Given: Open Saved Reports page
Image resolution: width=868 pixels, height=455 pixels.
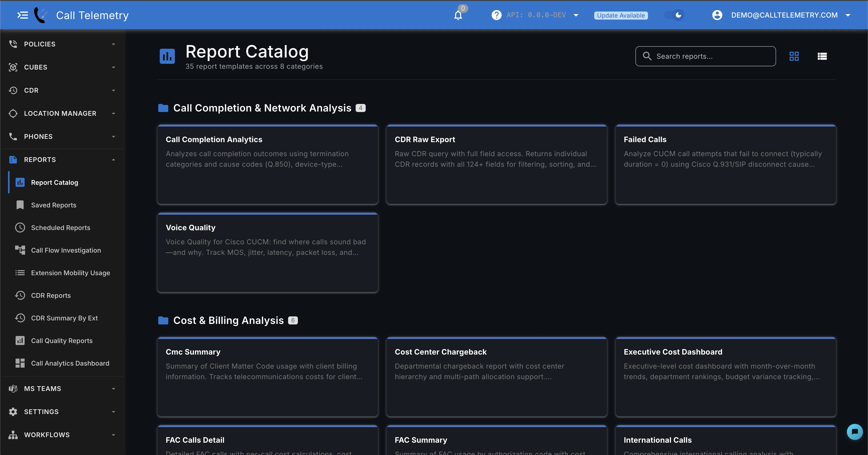Looking at the screenshot, I should [66, 205].
